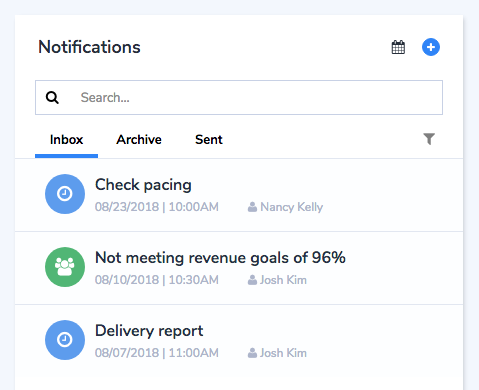Select sender name Nancy Kelly

(292, 207)
